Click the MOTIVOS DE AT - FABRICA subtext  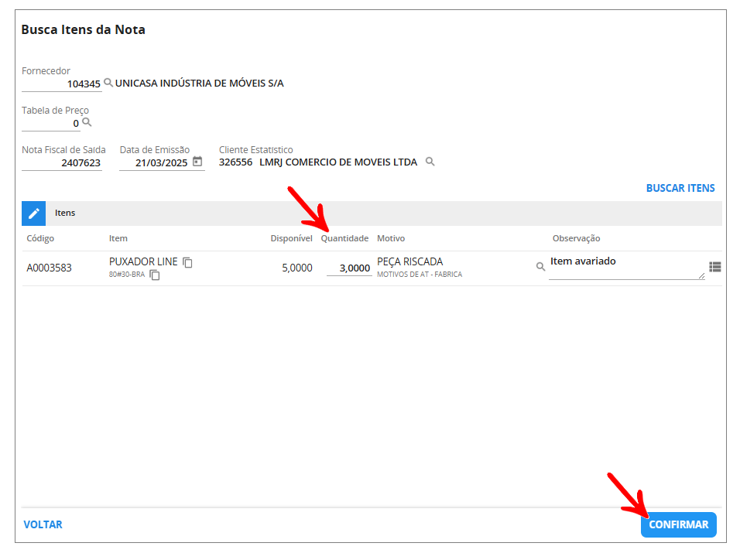(420, 274)
